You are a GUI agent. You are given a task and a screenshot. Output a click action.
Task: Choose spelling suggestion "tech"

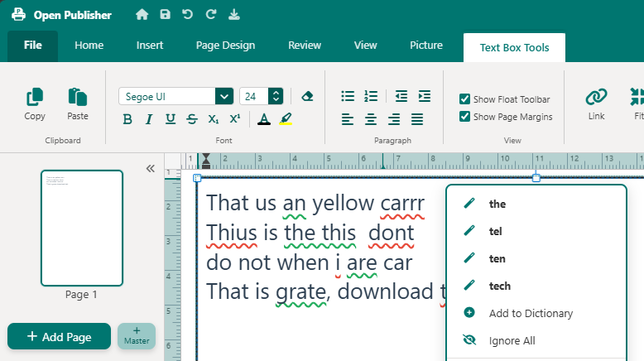coord(536,286)
